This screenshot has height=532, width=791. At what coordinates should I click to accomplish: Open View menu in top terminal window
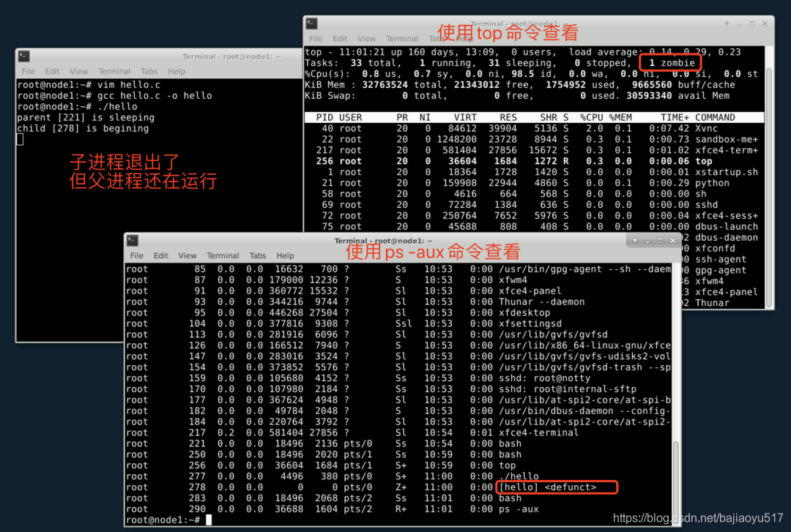coord(366,38)
